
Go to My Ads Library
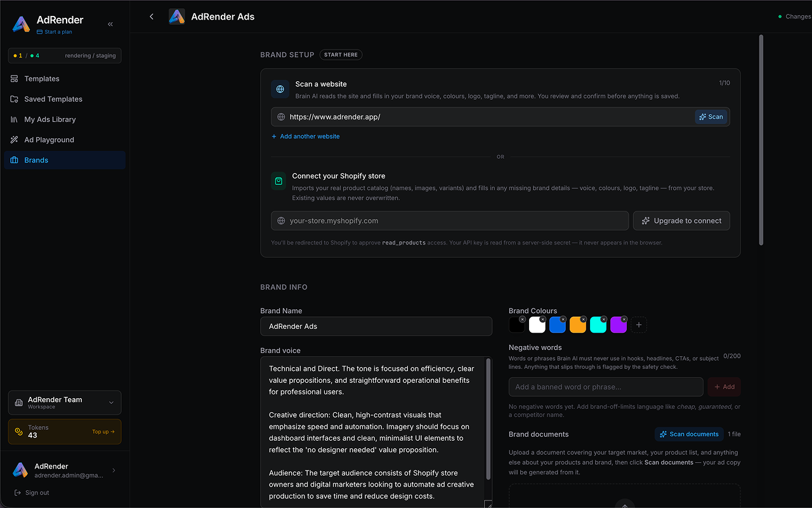pyautogui.click(x=65, y=119)
